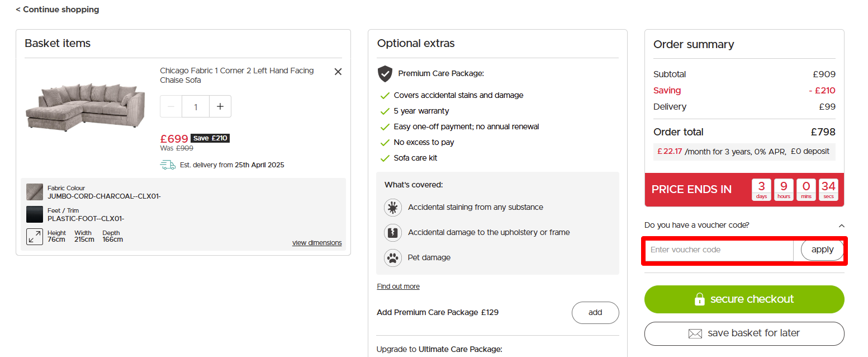Click the envelope icon on save basket
Screen dimensions: 868x357
pos(695,333)
